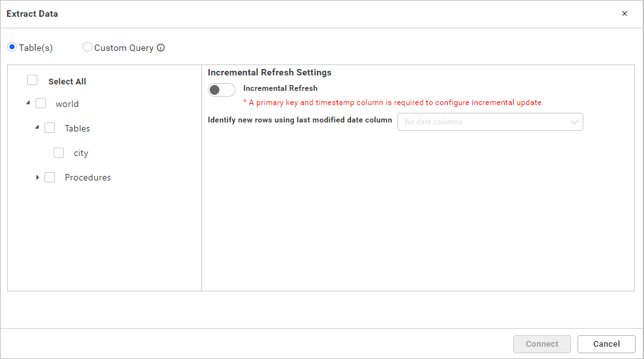Expand the Procedures node arrow
The width and height of the screenshot is (644, 359).
[x=37, y=177]
